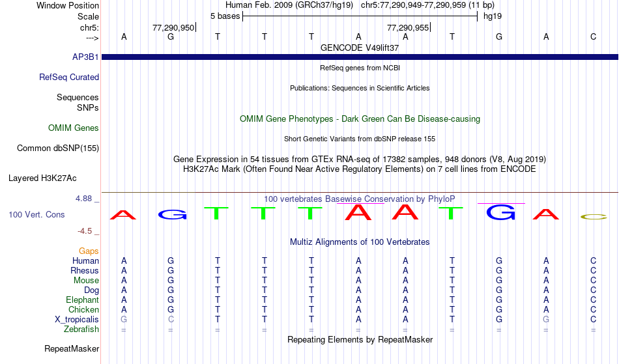The width and height of the screenshot is (619, 364).
Task: Click the H3K27Ac Mark ENCODE title line
Action: [x=360, y=169]
